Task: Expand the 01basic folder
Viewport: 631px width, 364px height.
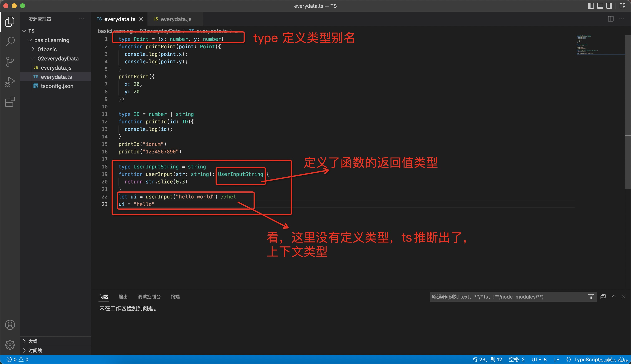Action: pyautogui.click(x=47, y=49)
